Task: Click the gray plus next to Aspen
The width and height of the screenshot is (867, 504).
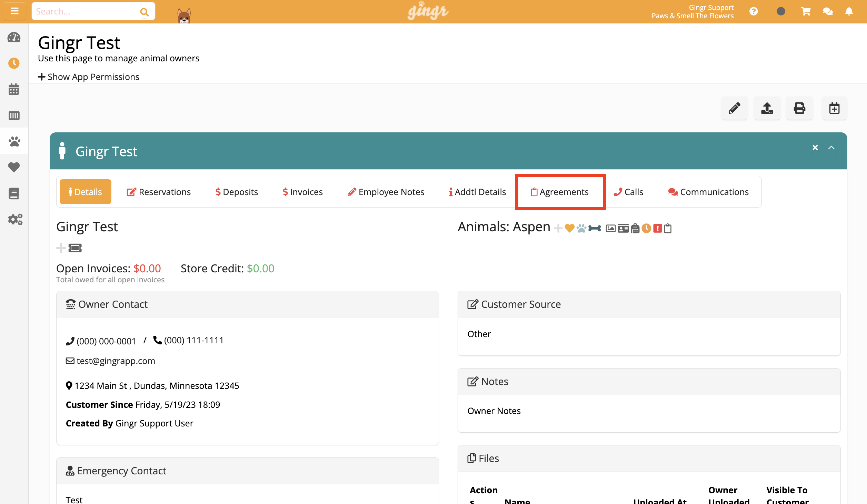Action: tap(558, 228)
